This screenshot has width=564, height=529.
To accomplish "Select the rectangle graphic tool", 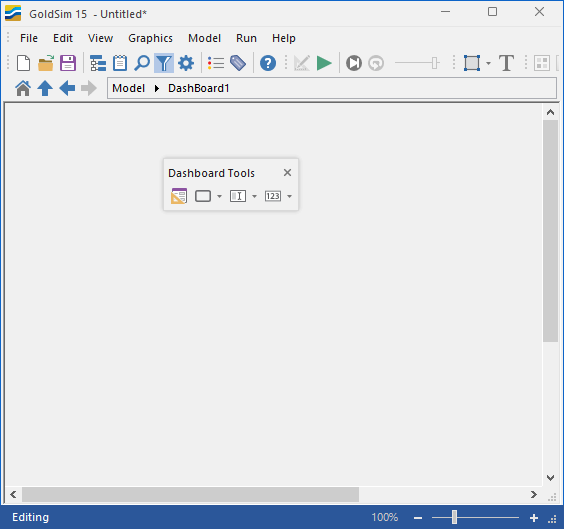I will coord(472,63).
